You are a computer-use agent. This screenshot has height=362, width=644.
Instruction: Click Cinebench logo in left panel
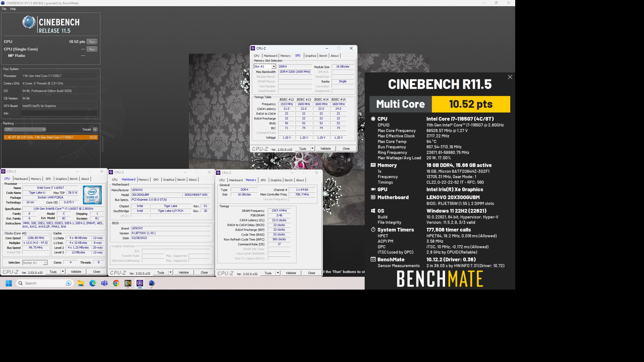click(51, 25)
